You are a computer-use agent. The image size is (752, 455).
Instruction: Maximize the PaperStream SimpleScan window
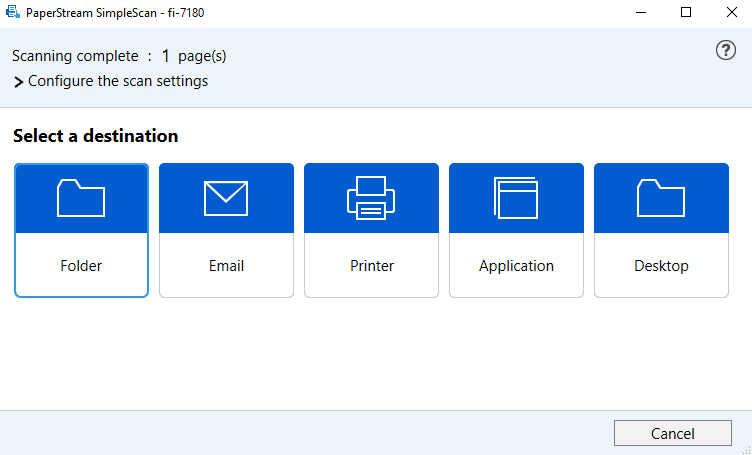point(686,12)
